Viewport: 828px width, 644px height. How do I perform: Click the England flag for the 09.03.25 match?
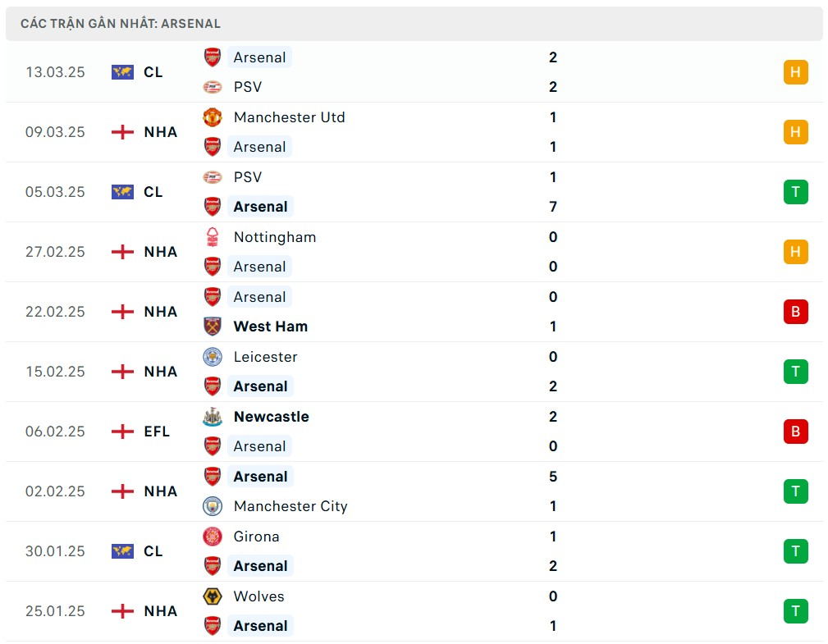tap(122, 132)
